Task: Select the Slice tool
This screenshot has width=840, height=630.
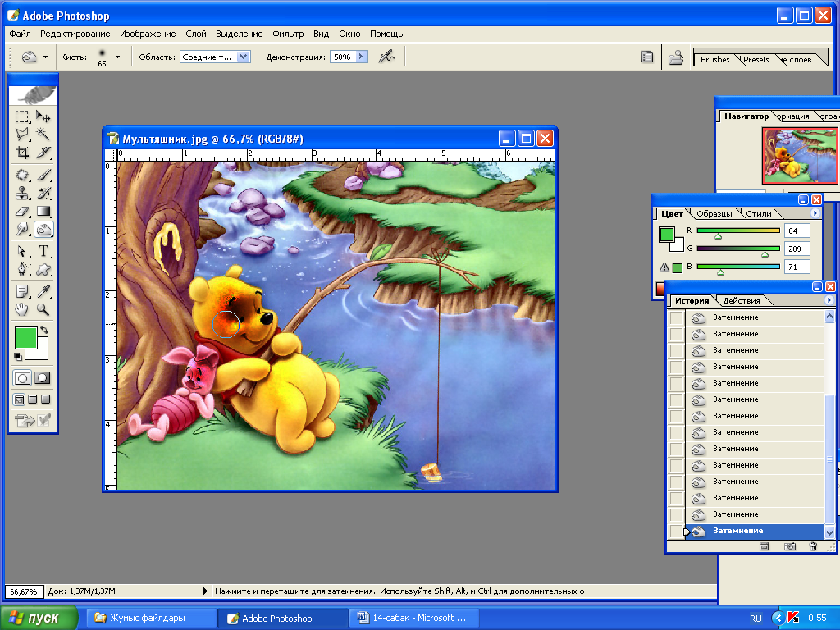Action: [43, 153]
